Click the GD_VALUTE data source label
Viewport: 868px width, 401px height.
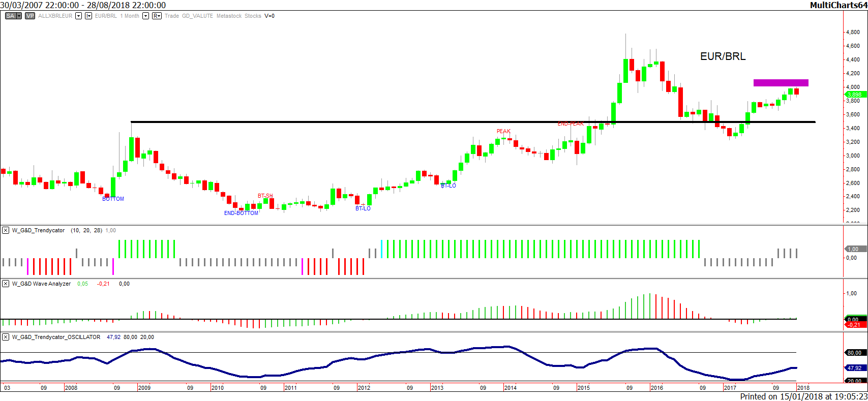[197, 16]
